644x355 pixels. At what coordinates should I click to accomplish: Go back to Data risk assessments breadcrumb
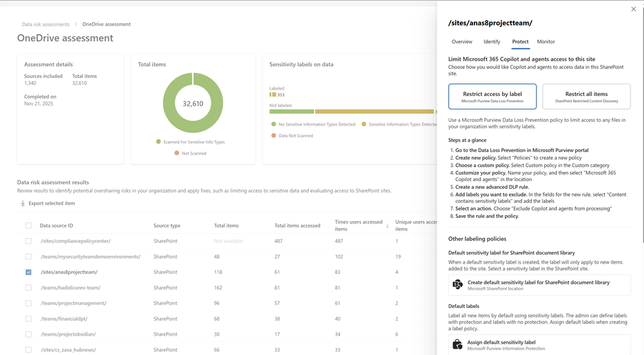pyautogui.click(x=46, y=24)
